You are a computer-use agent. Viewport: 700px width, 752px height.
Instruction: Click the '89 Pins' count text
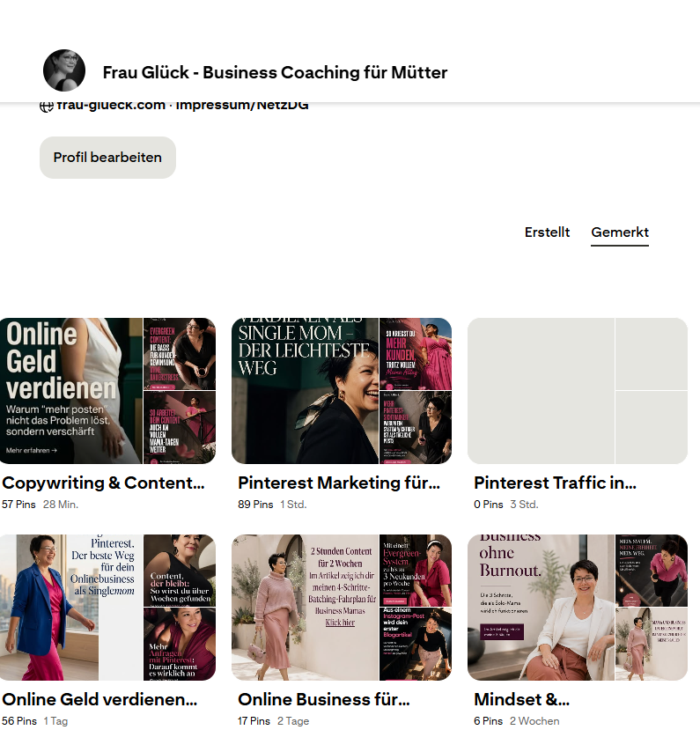pyautogui.click(x=255, y=505)
